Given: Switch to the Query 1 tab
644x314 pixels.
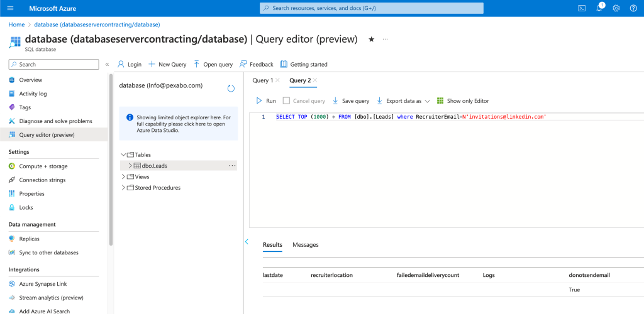Looking at the screenshot, I should pos(262,80).
